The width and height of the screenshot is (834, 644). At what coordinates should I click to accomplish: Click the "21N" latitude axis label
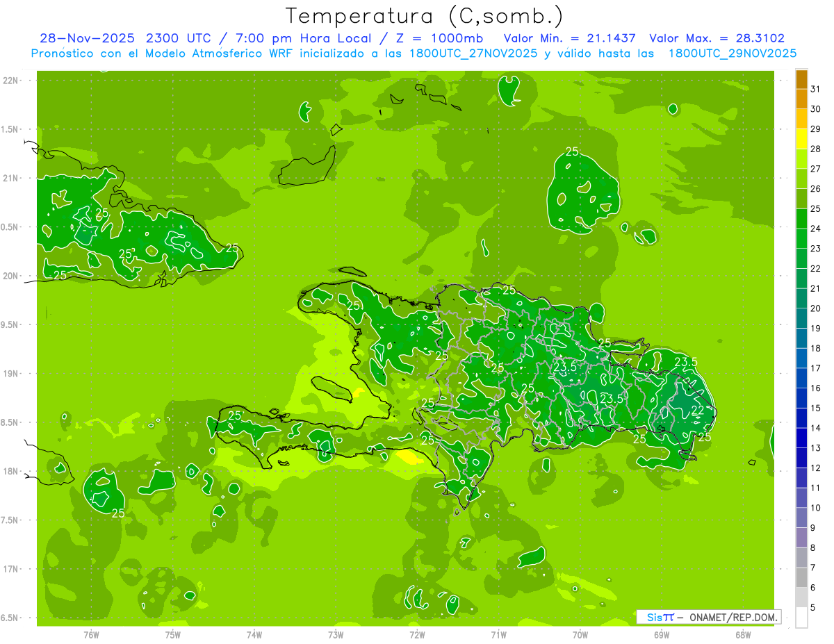pos(12,179)
